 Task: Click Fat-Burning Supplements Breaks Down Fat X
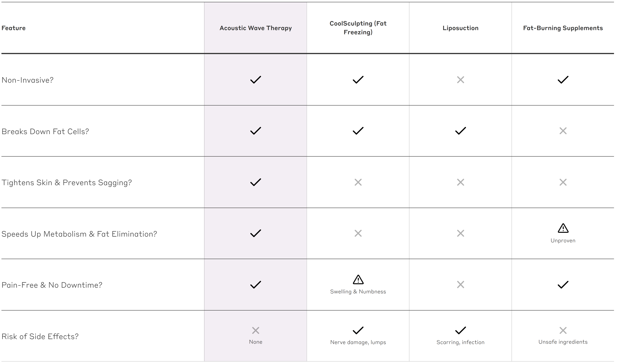tap(563, 131)
